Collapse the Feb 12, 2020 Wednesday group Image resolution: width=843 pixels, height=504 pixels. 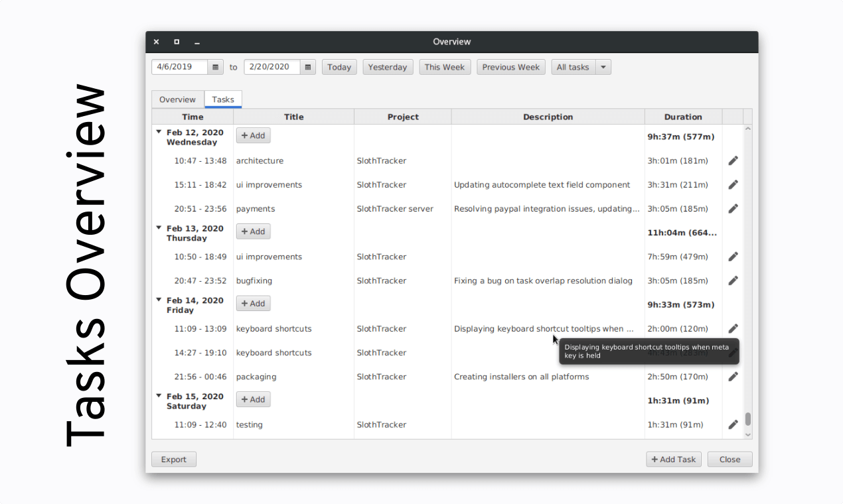pyautogui.click(x=159, y=132)
